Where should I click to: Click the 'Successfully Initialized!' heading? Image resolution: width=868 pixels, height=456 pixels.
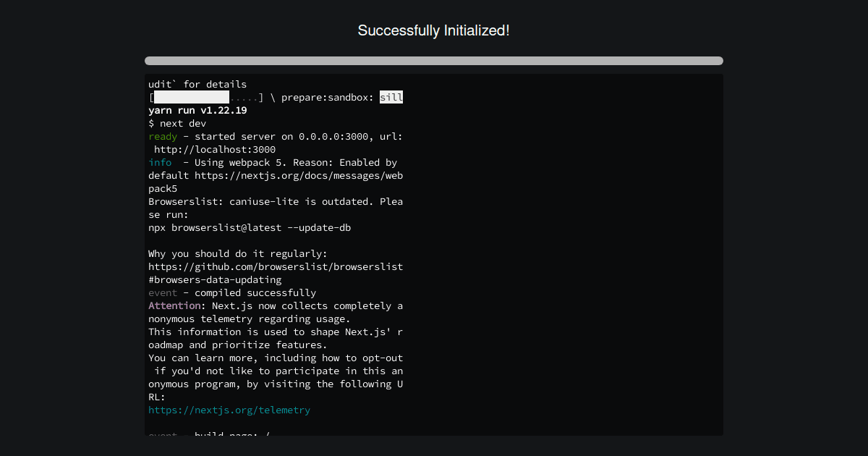433,30
